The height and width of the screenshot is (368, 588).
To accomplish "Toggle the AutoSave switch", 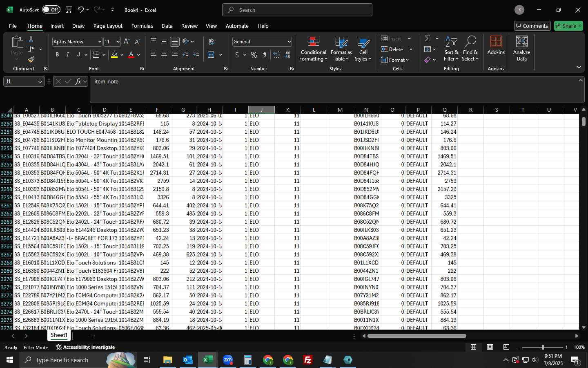I will (51, 10).
